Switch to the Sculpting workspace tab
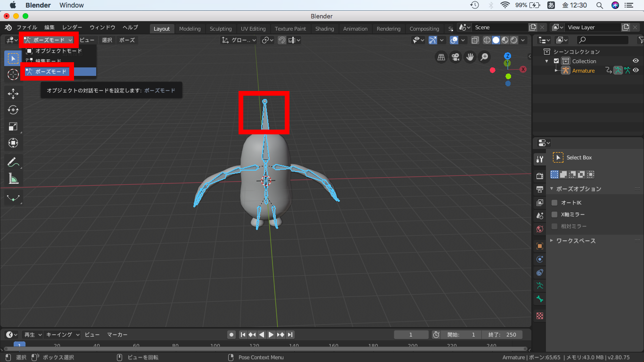The height and width of the screenshot is (362, 644). click(x=221, y=29)
